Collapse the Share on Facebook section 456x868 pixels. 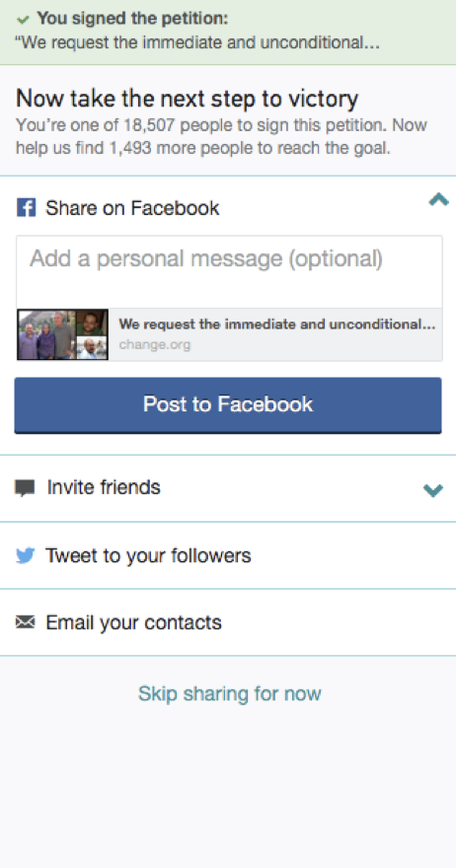[439, 199]
